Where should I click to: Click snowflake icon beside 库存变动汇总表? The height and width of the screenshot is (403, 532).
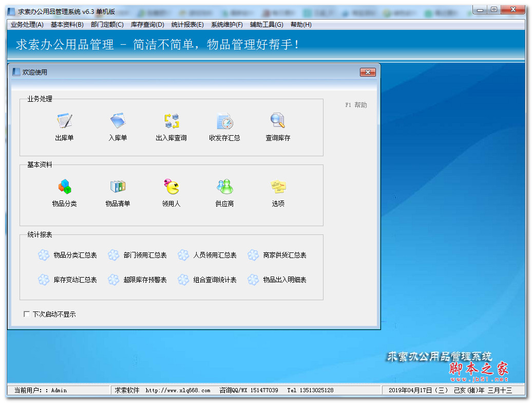[44, 280]
